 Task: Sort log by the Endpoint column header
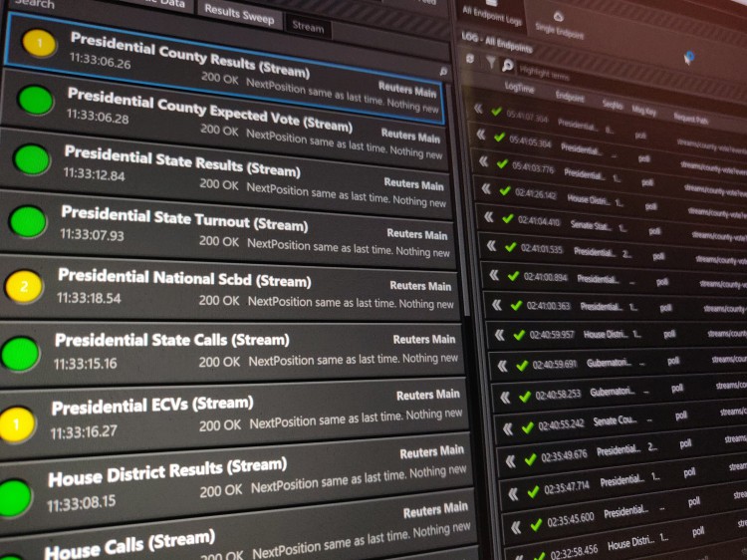(570, 97)
